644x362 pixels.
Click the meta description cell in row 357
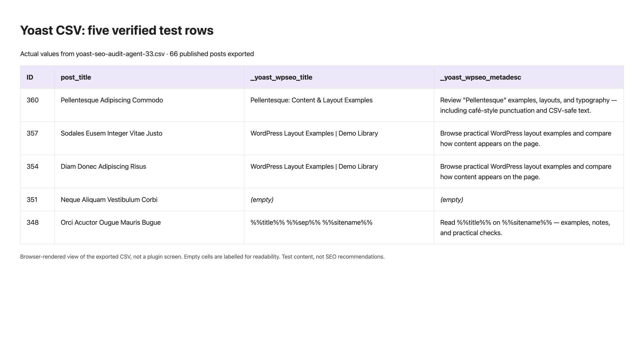[529, 138]
